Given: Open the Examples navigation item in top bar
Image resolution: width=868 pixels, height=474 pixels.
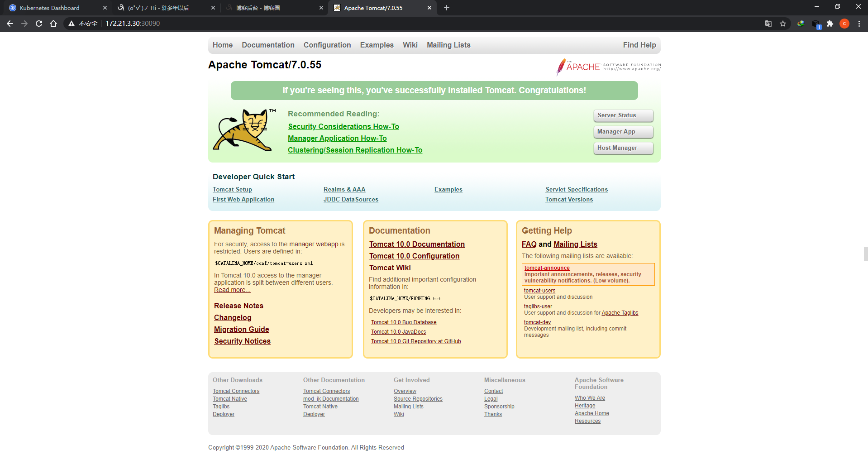Looking at the screenshot, I should pos(377,45).
